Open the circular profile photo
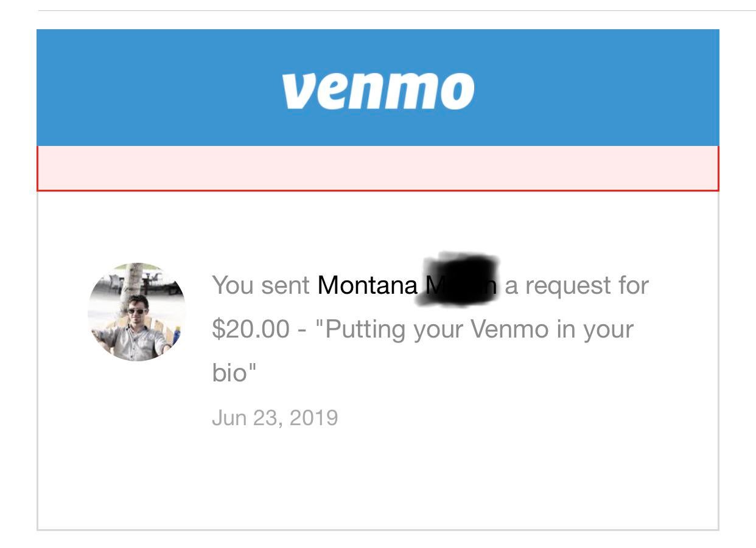 (137, 312)
